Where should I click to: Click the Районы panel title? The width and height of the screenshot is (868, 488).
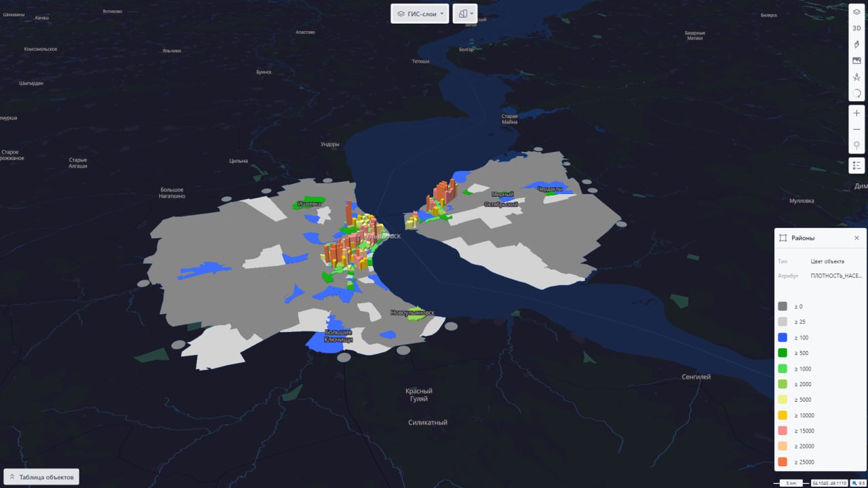tap(803, 238)
